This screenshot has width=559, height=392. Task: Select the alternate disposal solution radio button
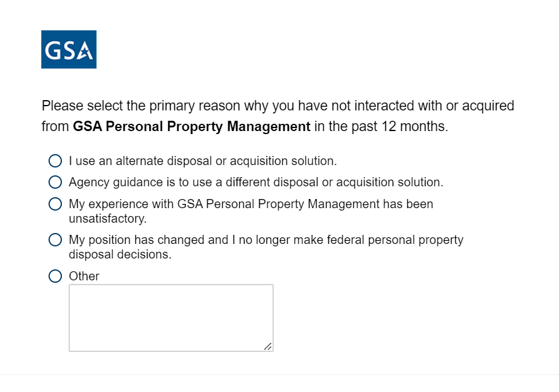pos(55,161)
